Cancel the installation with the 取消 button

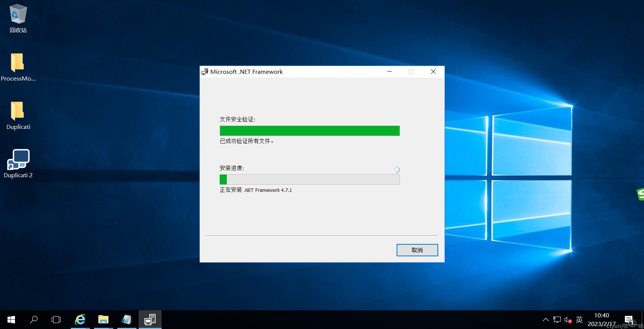(417, 250)
